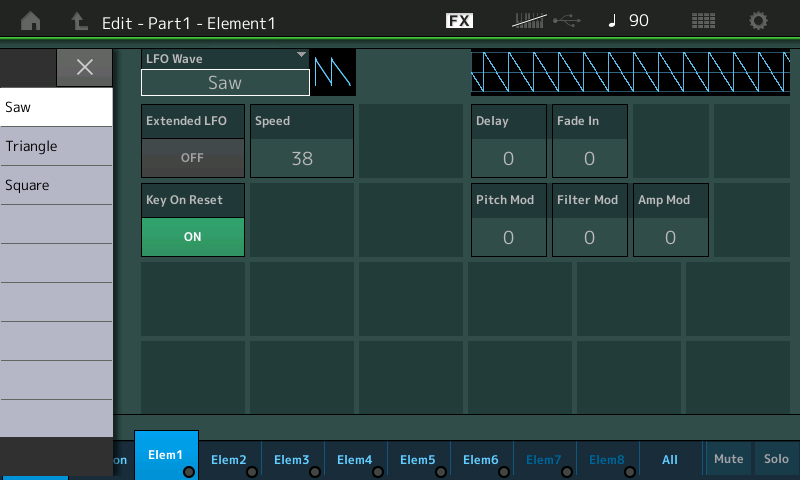Toggle Extended LFO off switch
800x480 pixels.
(192, 158)
